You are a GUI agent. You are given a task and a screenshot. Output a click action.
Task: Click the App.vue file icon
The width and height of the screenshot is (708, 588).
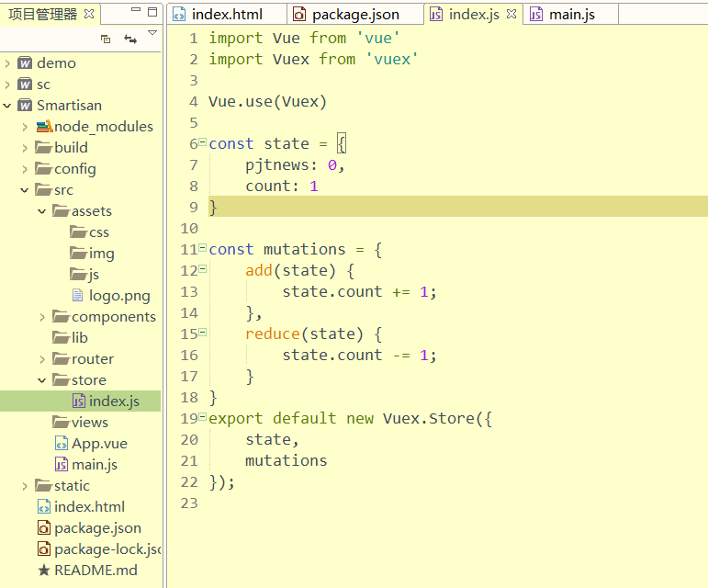coord(62,444)
